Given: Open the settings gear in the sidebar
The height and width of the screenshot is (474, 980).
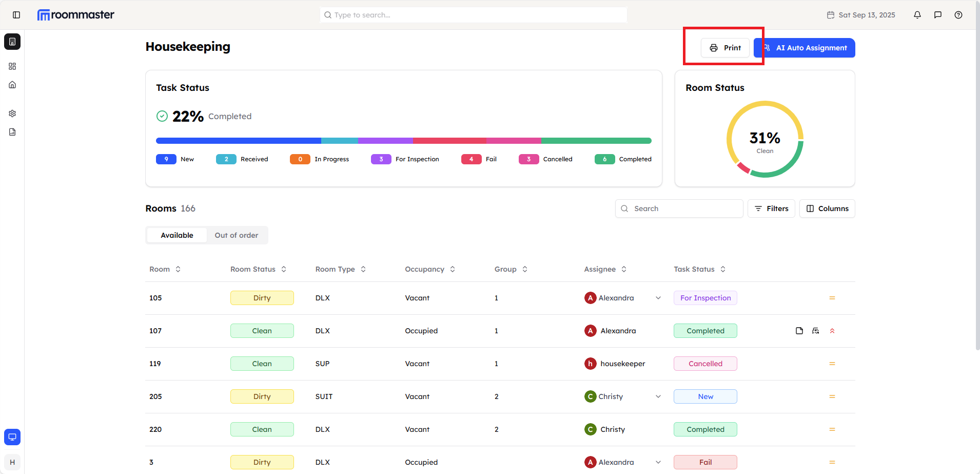Looking at the screenshot, I should coord(12,113).
